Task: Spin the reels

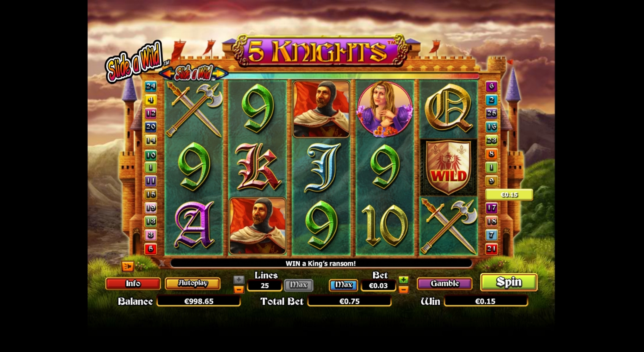Action: pos(509,282)
